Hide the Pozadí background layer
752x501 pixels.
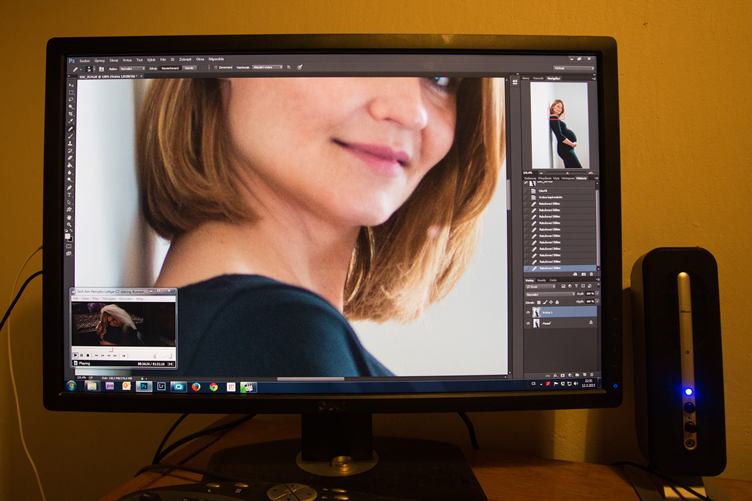click(x=528, y=323)
